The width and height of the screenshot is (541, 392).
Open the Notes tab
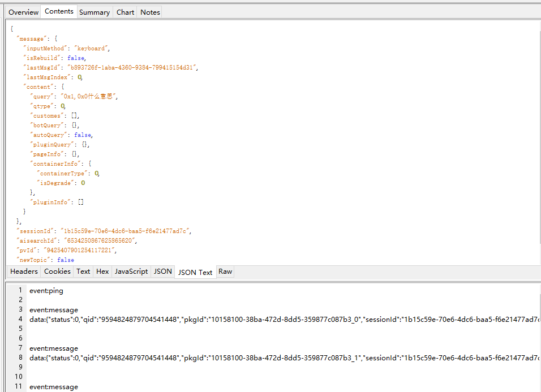pos(150,12)
